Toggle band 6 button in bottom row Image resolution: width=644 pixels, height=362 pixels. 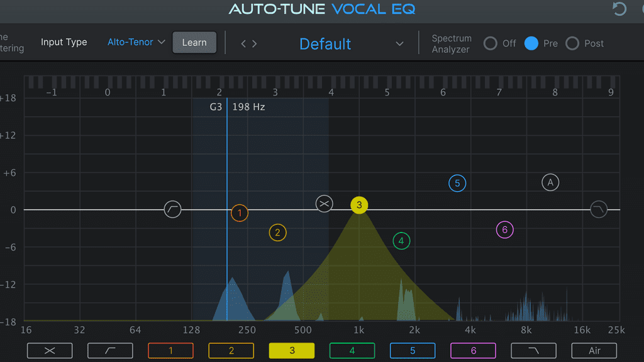[473, 351]
